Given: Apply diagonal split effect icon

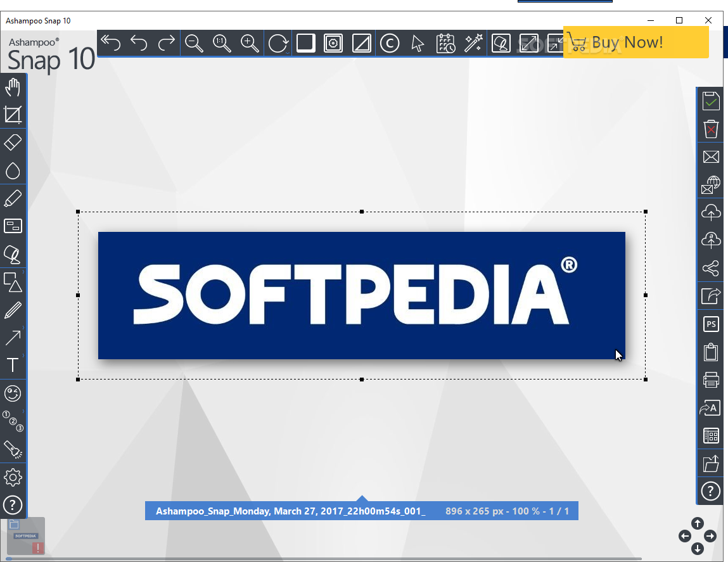Looking at the screenshot, I should pos(361,43).
